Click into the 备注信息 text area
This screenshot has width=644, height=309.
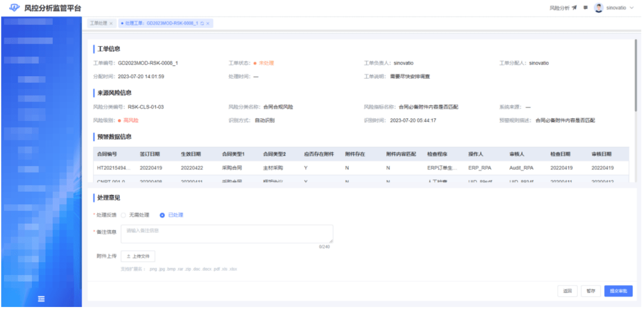pos(227,234)
